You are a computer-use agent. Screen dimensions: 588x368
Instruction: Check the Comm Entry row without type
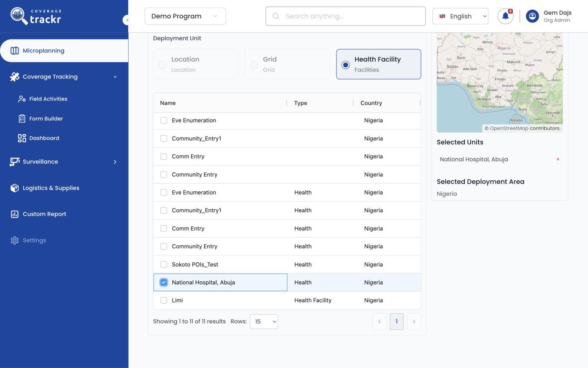164,157
